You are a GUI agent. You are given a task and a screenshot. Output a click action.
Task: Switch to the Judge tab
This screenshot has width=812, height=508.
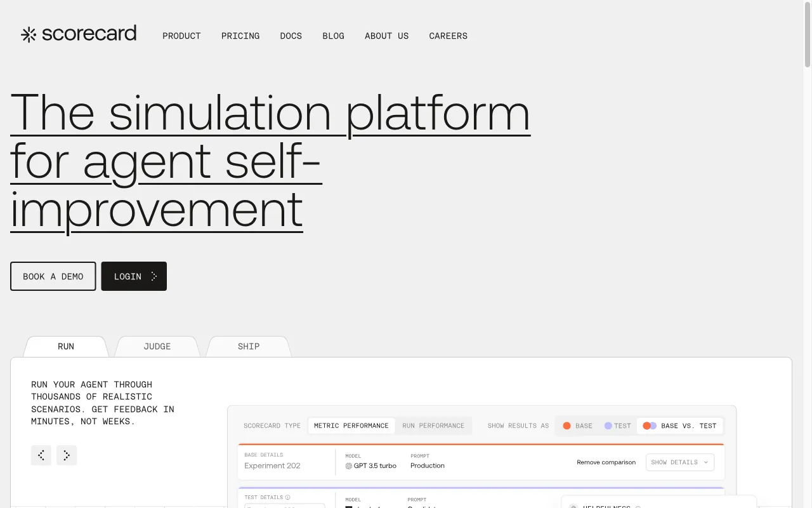pyautogui.click(x=157, y=347)
